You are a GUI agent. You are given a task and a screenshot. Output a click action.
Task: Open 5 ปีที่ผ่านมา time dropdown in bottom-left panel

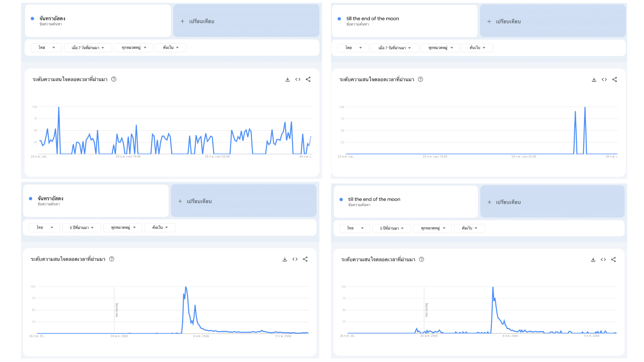pos(82,228)
